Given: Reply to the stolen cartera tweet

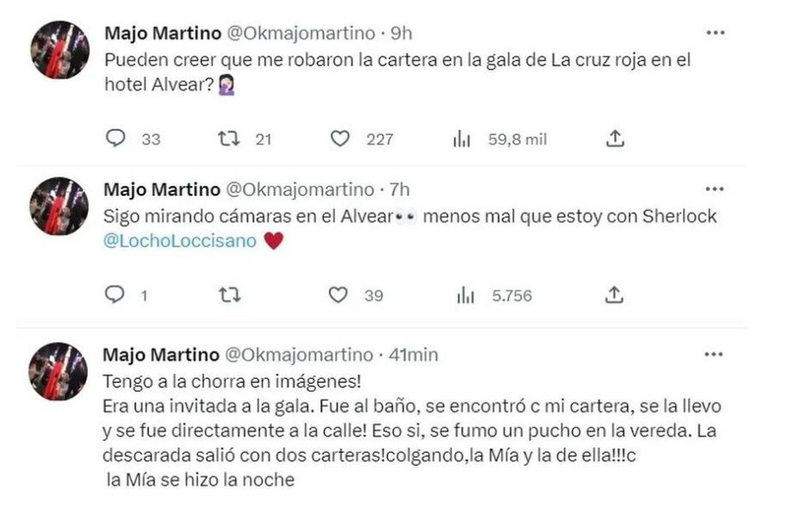Looking at the screenshot, I should 118,139.
